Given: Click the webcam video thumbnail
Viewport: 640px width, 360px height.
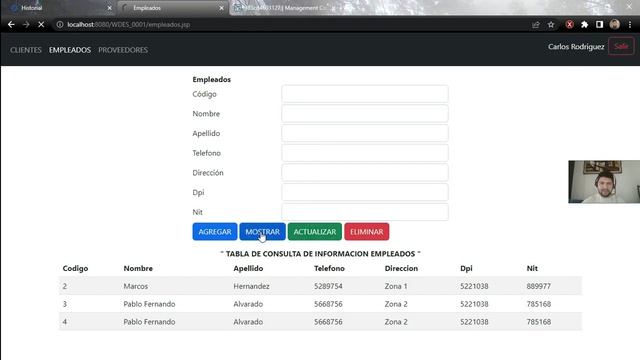Looking at the screenshot, I should [x=604, y=182].
